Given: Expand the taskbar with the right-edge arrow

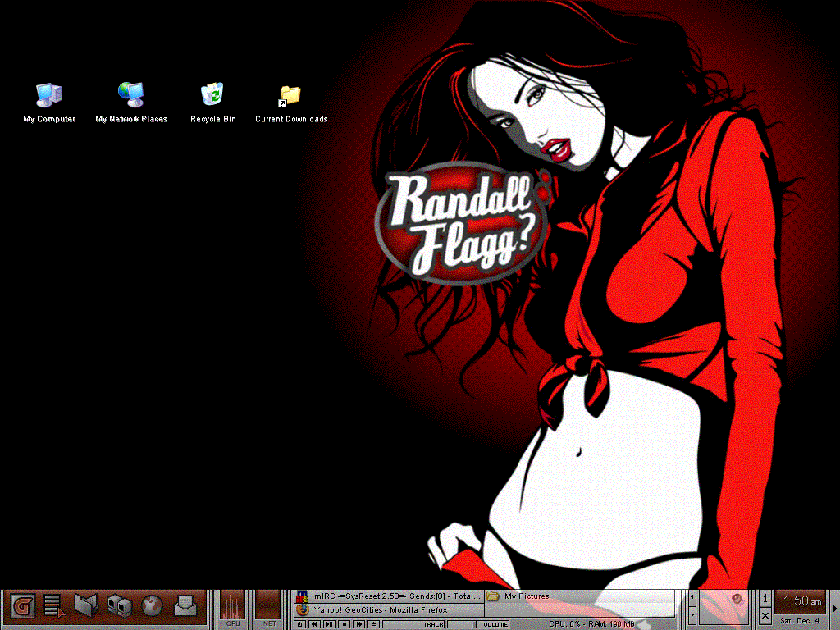Looking at the screenshot, I should [x=834, y=608].
